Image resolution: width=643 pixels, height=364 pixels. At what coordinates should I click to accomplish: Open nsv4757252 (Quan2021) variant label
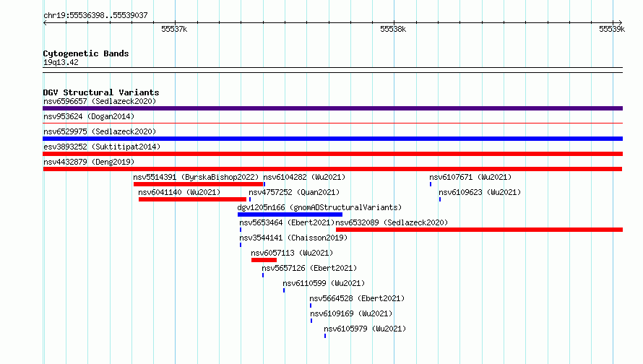294,192
